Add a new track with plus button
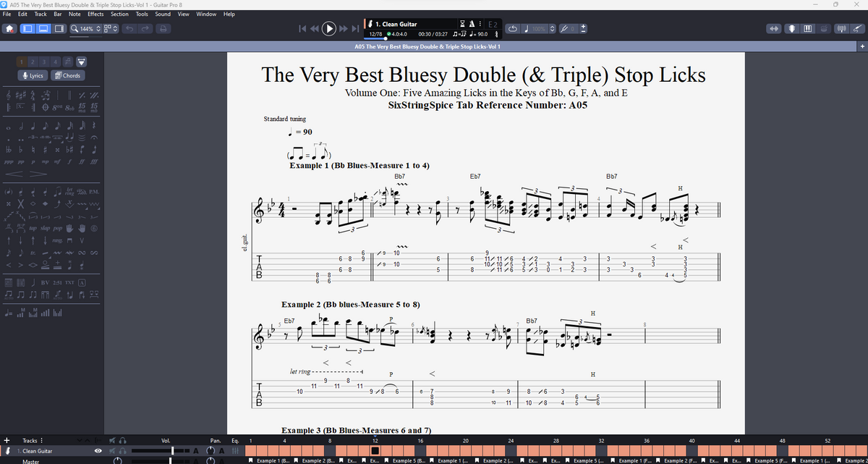 coord(7,439)
